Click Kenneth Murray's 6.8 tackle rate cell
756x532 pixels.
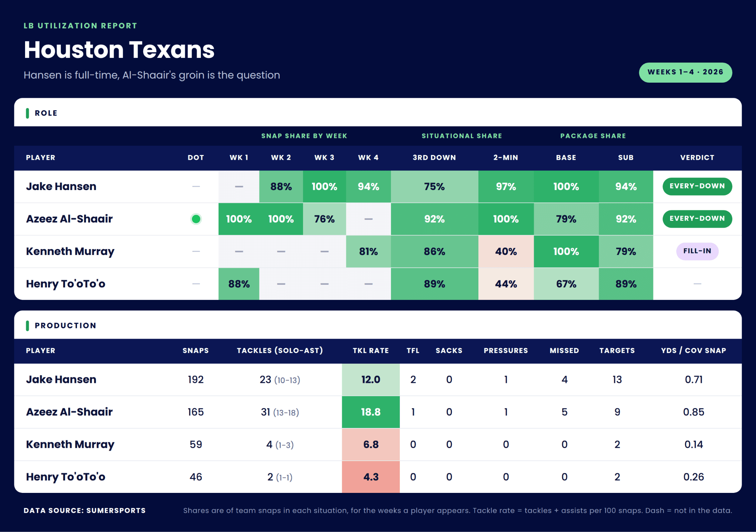point(371,445)
